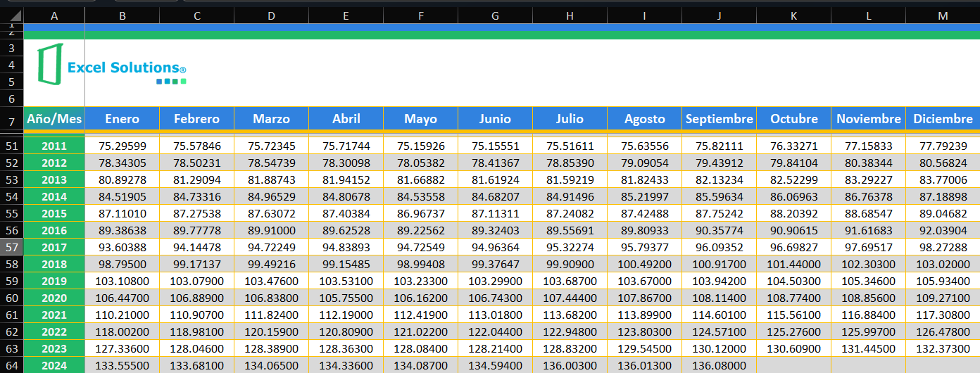Click the Abril column heading
Image resolution: width=980 pixels, height=373 pixels.
coord(346,118)
